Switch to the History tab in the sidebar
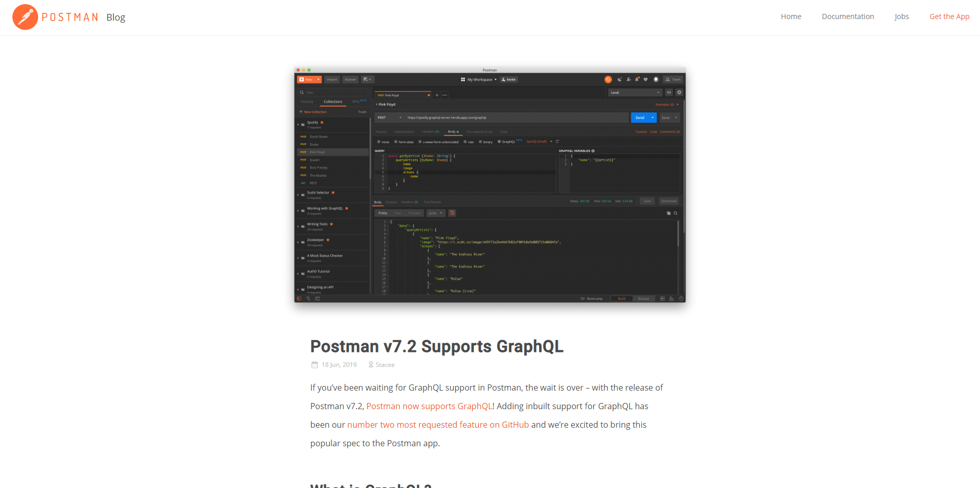 (307, 102)
